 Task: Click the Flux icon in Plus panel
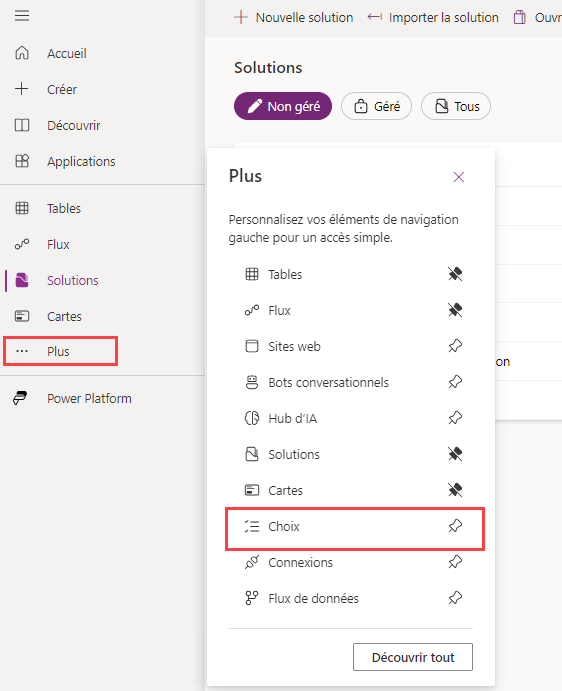click(x=252, y=310)
